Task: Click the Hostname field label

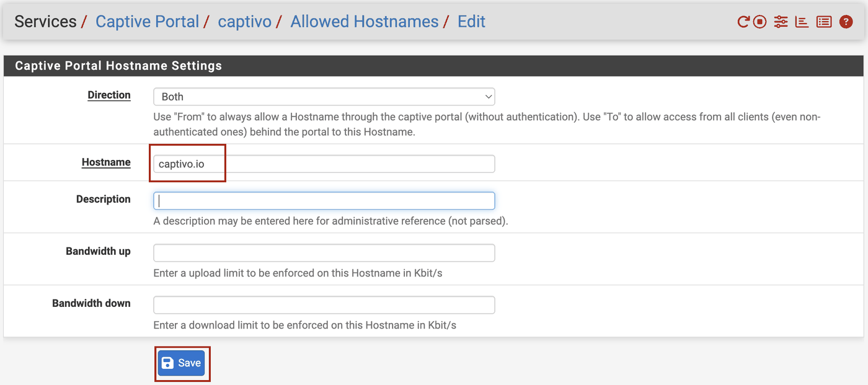Action: click(x=106, y=162)
